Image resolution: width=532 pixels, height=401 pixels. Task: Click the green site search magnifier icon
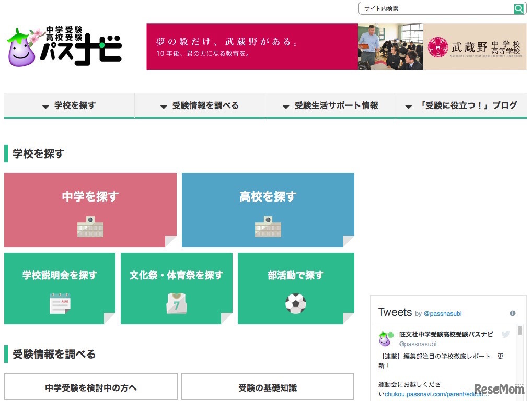click(x=518, y=8)
